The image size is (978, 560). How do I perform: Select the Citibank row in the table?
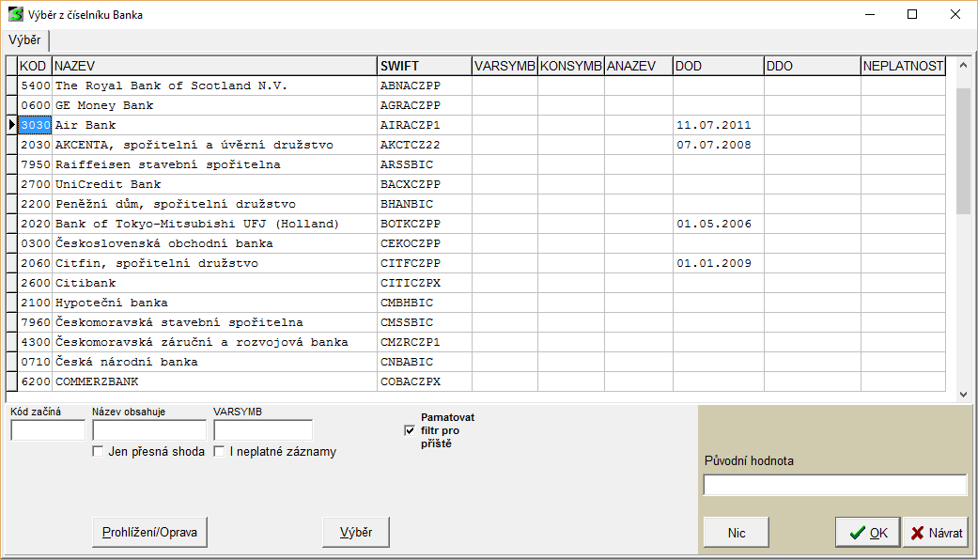[x=214, y=283]
